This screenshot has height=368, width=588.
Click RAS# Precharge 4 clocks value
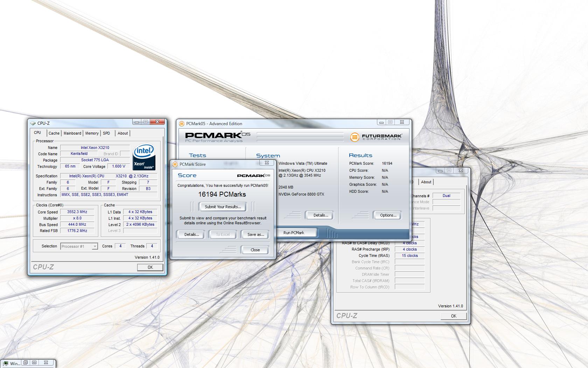click(409, 249)
